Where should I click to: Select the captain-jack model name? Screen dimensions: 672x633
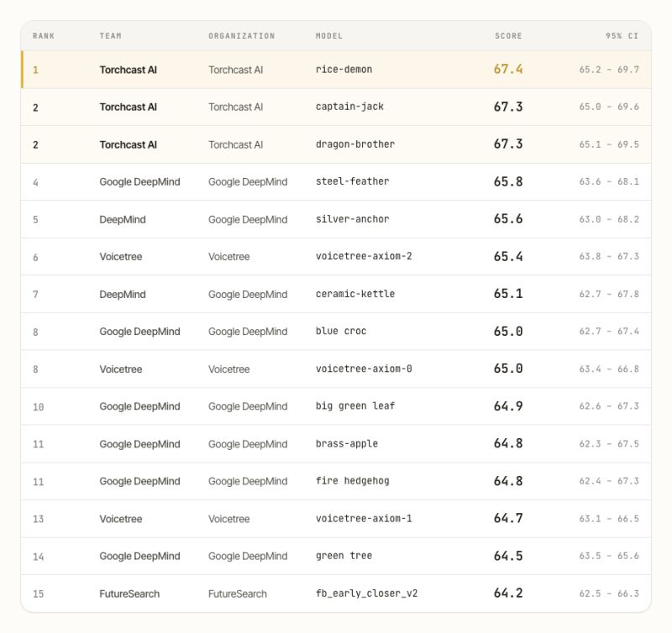[349, 107]
